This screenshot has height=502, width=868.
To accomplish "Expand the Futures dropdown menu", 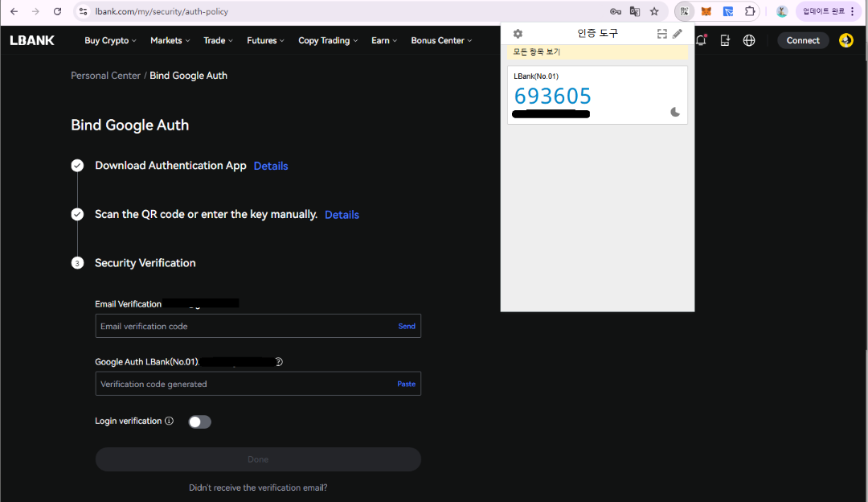I will 266,40.
